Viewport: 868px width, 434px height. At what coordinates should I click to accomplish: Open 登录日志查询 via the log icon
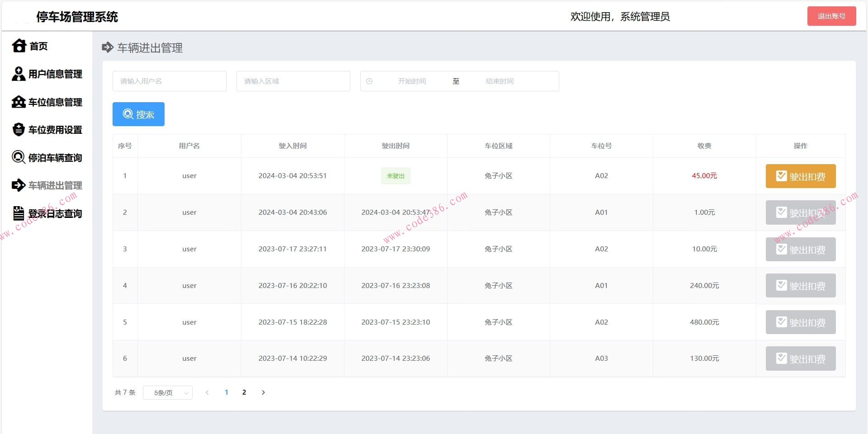point(18,213)
